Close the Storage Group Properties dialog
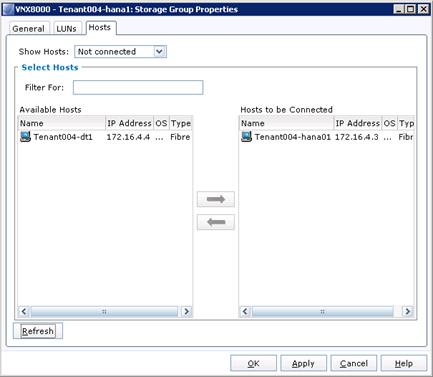Screen dimensions: 433x377 coord(423,9)
